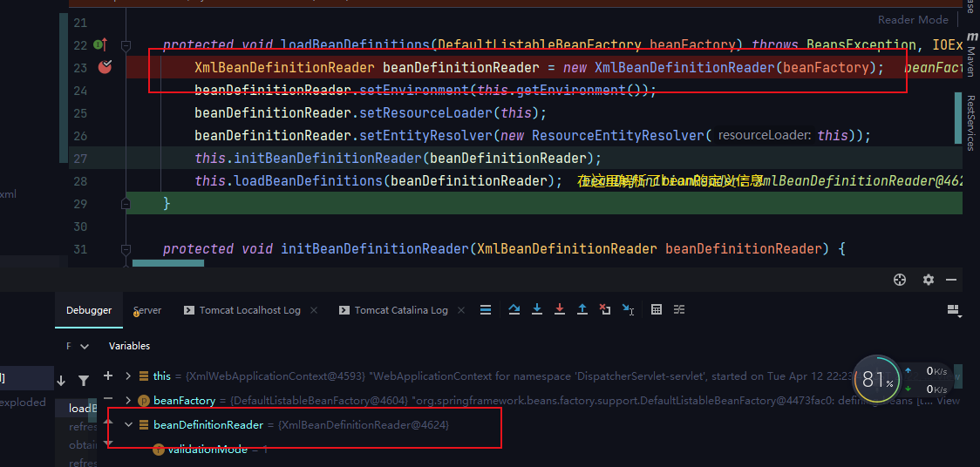This screenshot has height=467, width=980.
Task: Expand the 'this' variable node
Action: (x=128, y=376)
